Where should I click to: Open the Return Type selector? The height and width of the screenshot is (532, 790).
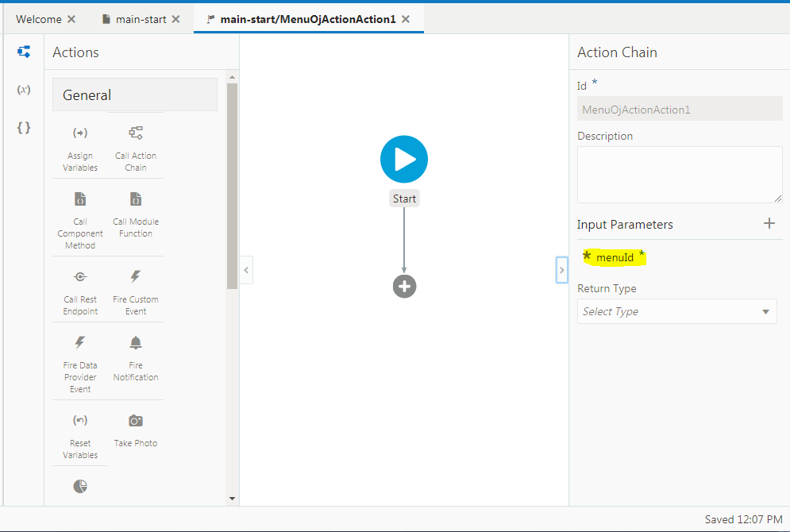(676, 311)
